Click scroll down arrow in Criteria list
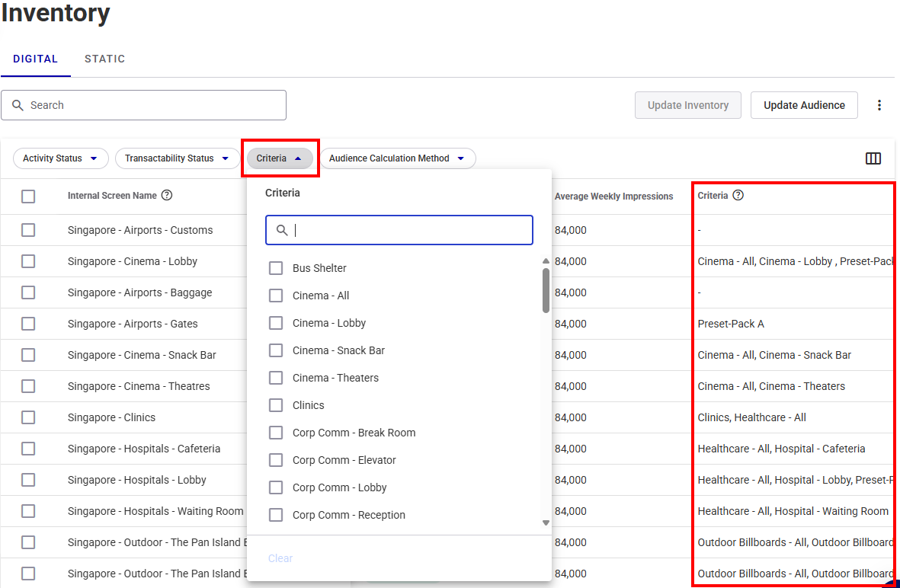This screenshot has width=900, height=588. point(546,522)
